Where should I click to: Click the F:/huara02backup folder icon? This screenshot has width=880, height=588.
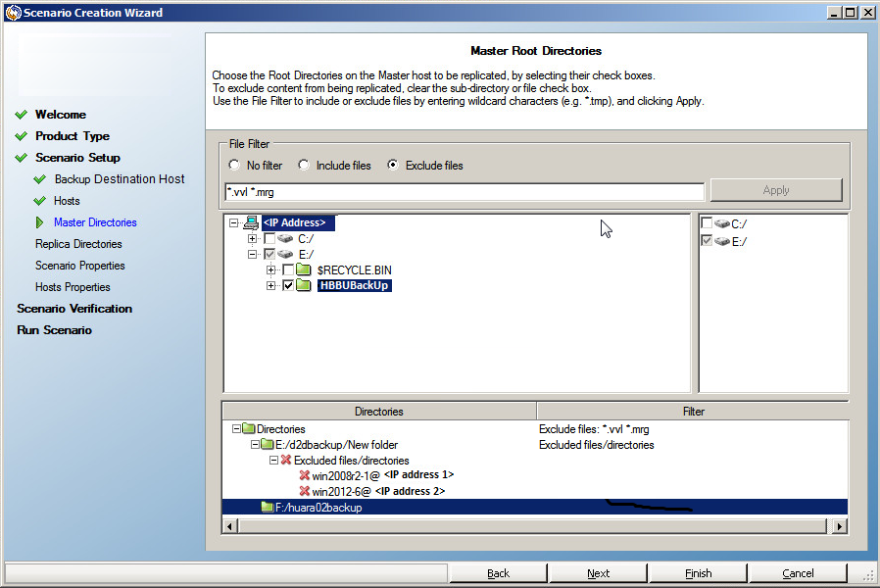pos(268,508)
